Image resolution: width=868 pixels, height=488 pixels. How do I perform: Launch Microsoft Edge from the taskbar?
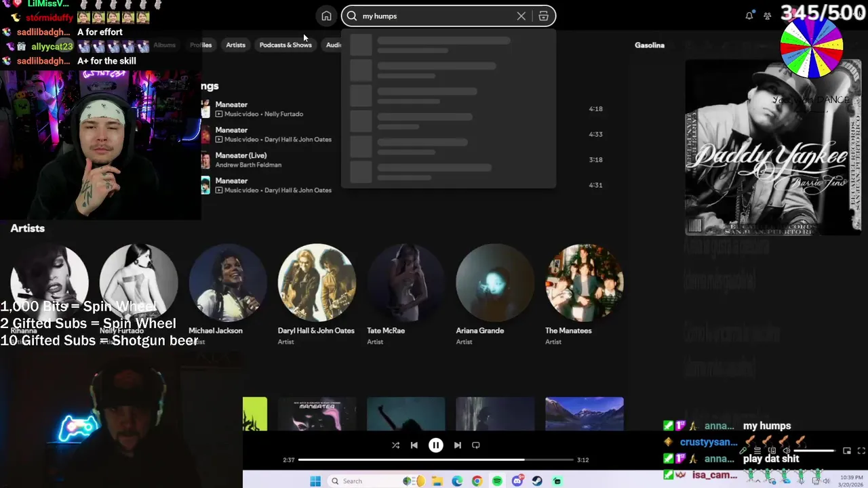point(457,481)
